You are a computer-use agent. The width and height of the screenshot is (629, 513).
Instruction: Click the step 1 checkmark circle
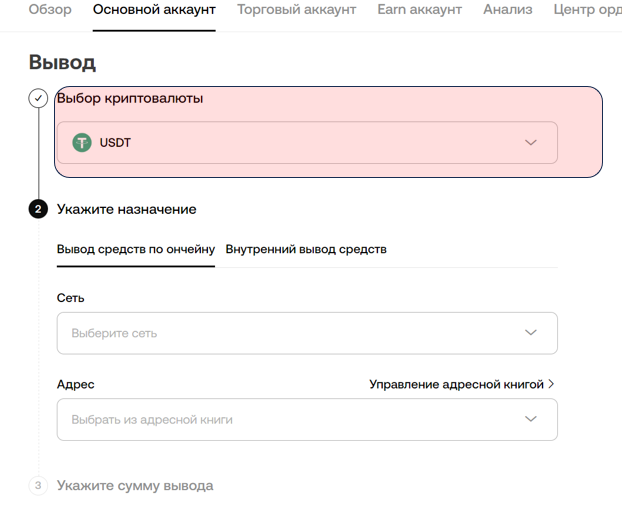(x=38, y=99)
